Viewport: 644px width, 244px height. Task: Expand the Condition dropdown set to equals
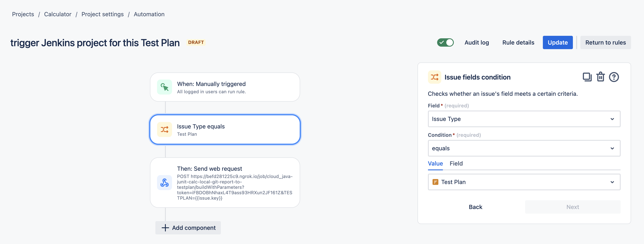pyautogui.click(x=524, y=148)
